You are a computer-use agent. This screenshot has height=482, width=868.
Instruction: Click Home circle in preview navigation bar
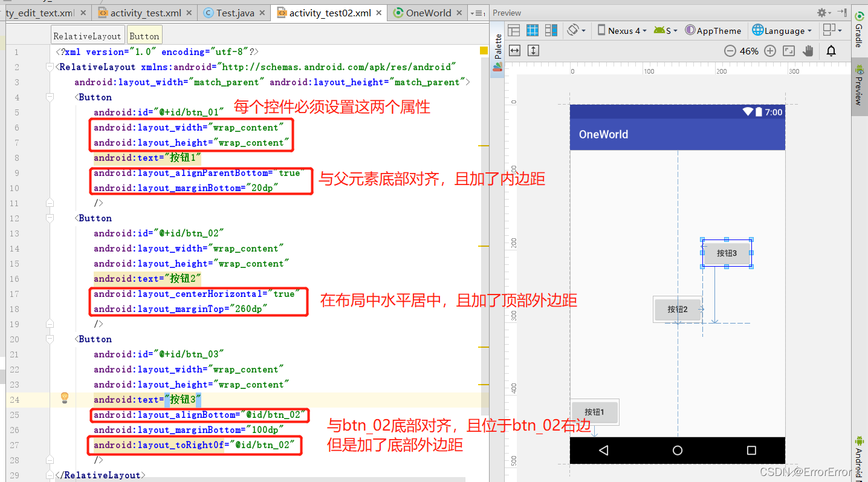coord(678,451)
